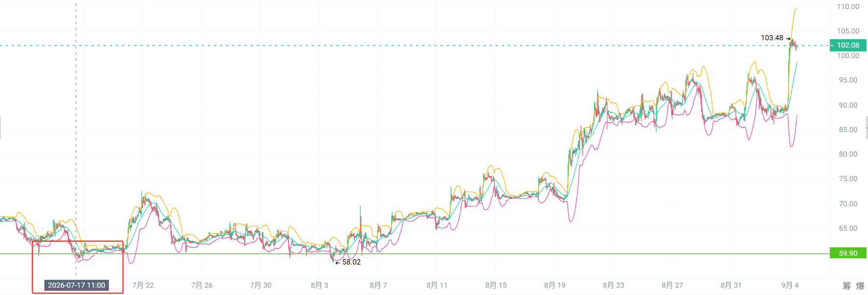Click the 65.00 price scale label
Viewport: 868px width, 295px height.
[x=848, y=228]
